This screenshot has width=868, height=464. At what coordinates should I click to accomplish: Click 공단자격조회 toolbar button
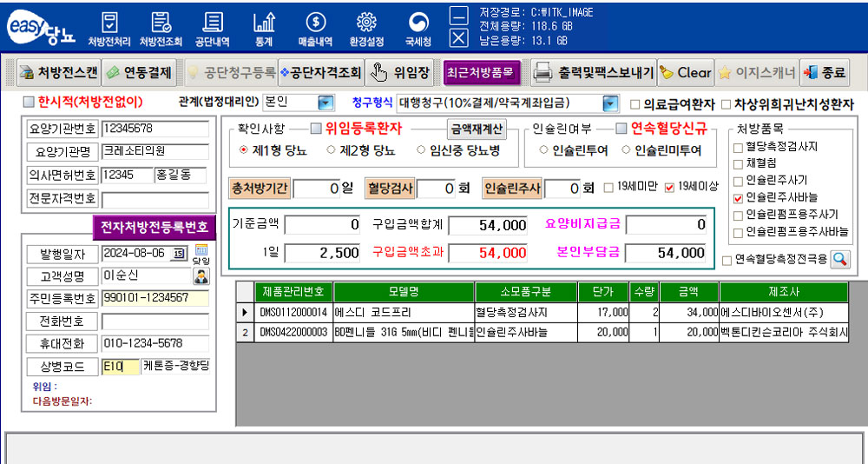(320, 73)
